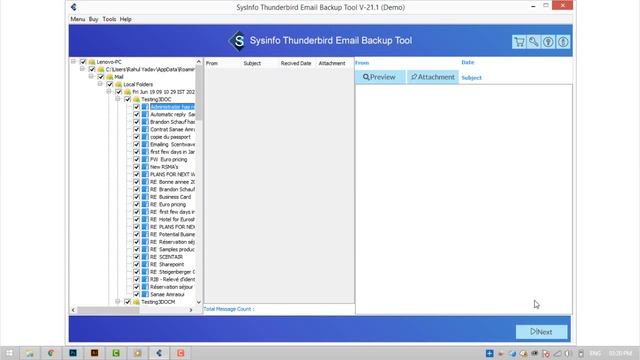The height and width of the screenshot is (360, 640).
Task: Switch to the Preview tab
Action: click(380, 77)
